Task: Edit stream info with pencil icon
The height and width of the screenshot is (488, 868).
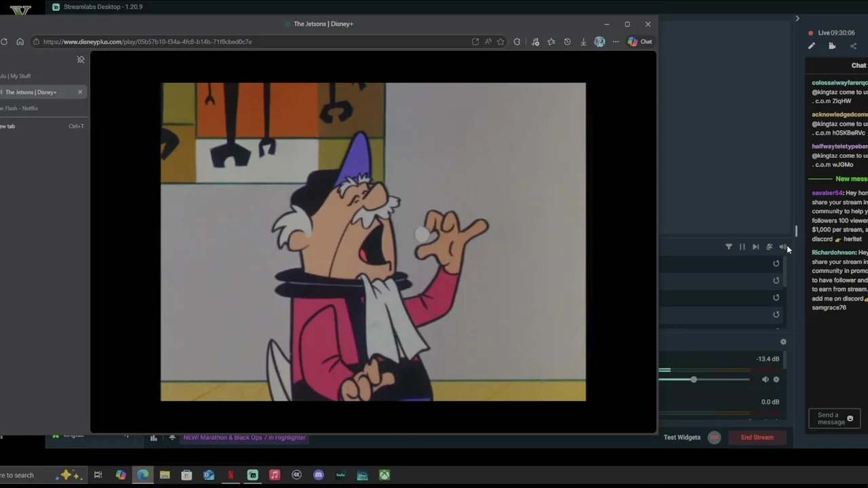Action: click(812, 46)
